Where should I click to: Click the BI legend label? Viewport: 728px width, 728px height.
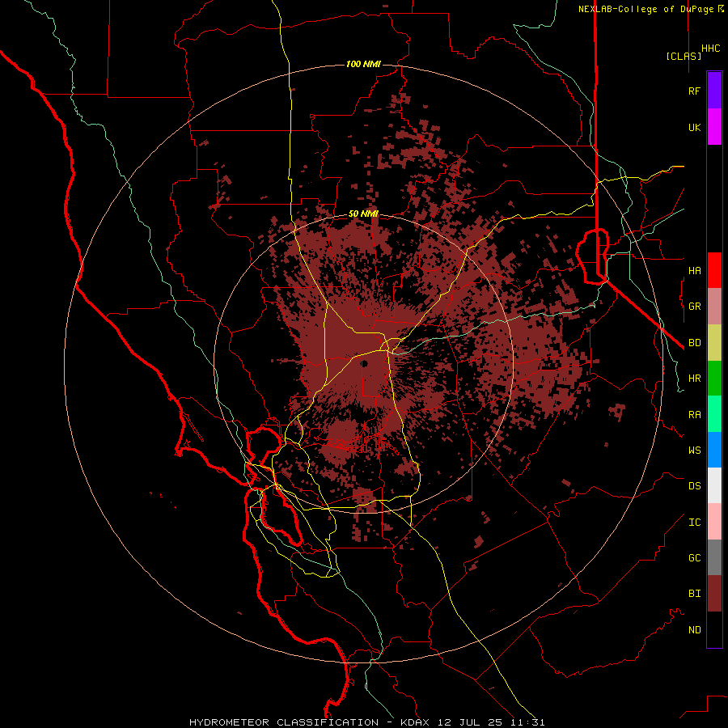694,594
